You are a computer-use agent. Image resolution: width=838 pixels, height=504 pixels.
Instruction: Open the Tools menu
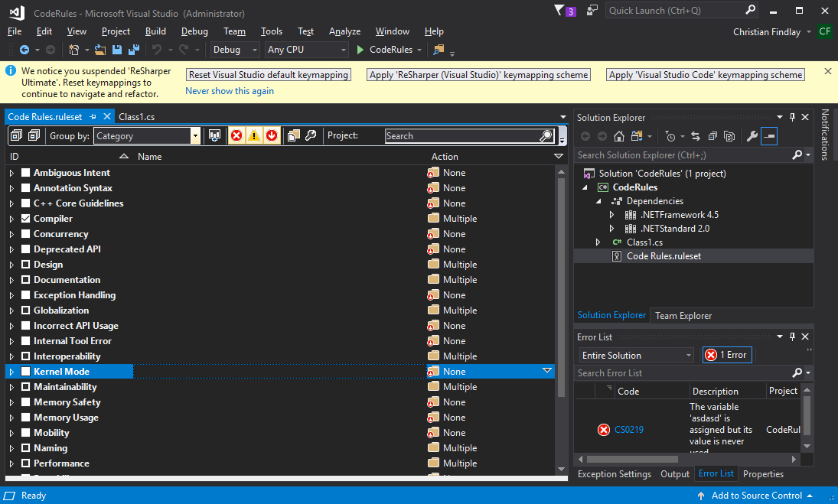[x=272, y=31]
